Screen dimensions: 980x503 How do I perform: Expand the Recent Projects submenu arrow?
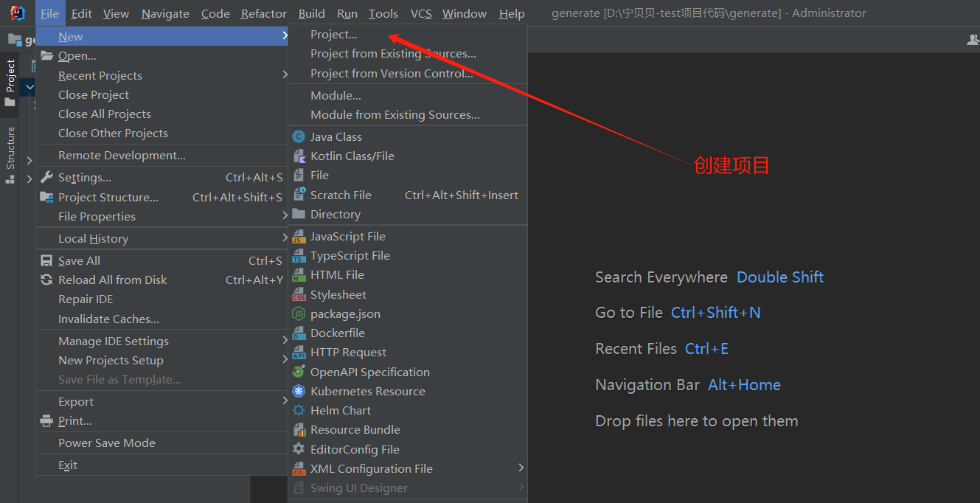pyautogui.click(x=285, y=75)
